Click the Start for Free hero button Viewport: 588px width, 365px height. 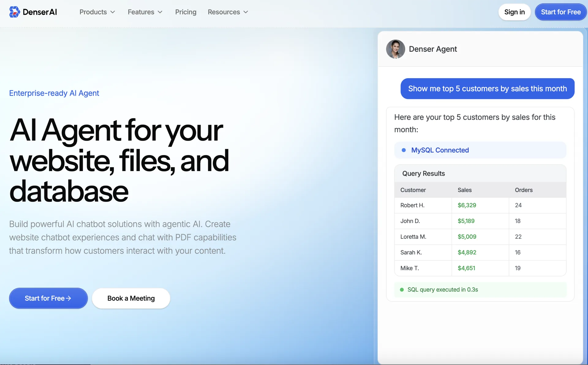point(48,298)
